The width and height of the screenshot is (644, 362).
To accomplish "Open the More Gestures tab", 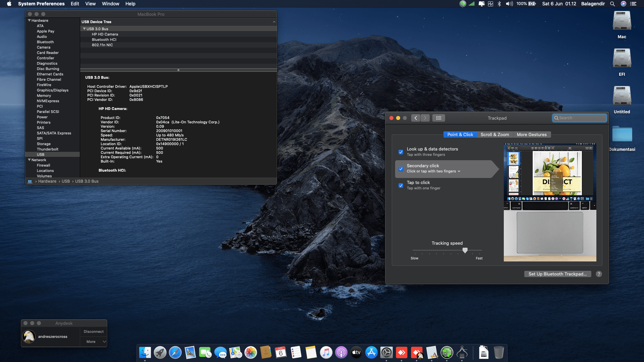I will (x=531, y=134).
